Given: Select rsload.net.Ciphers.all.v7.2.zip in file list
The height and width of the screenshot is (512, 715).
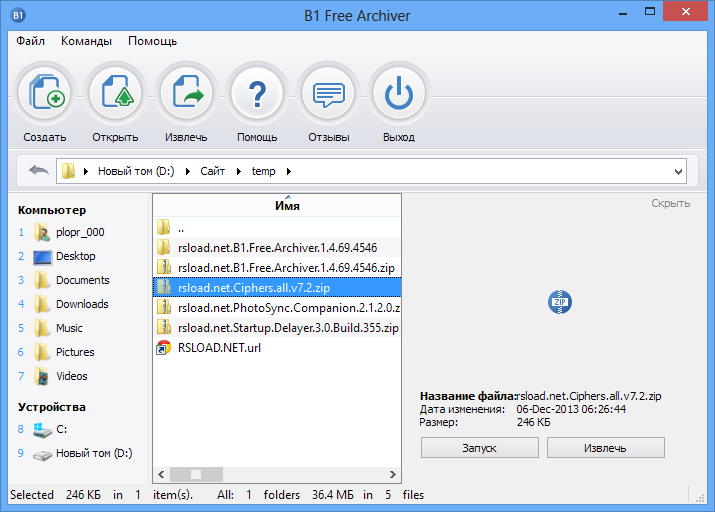Looking at the screenshot, I should click(277, 287).
